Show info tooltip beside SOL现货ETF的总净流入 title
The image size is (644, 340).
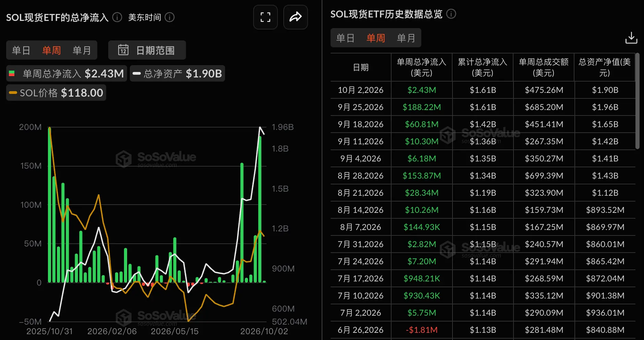(x=117, y=17)
